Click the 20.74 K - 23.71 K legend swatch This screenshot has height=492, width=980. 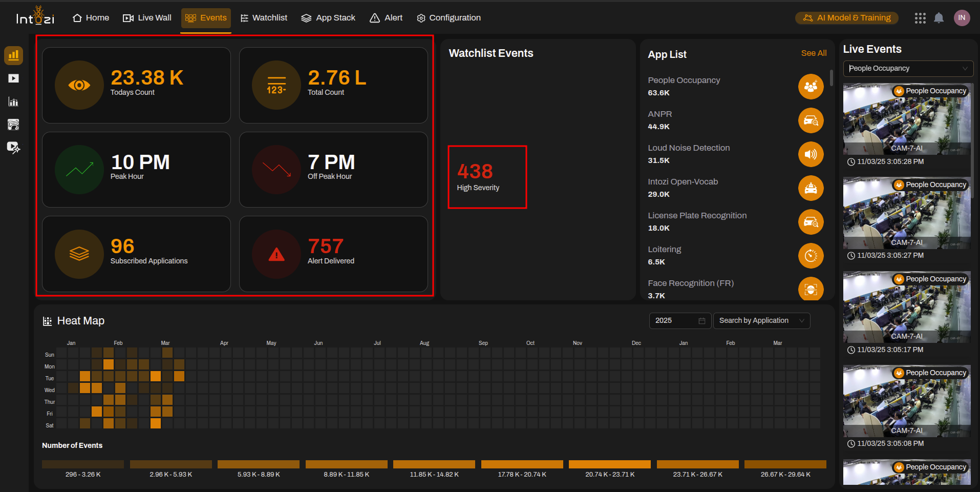[609, 464]
